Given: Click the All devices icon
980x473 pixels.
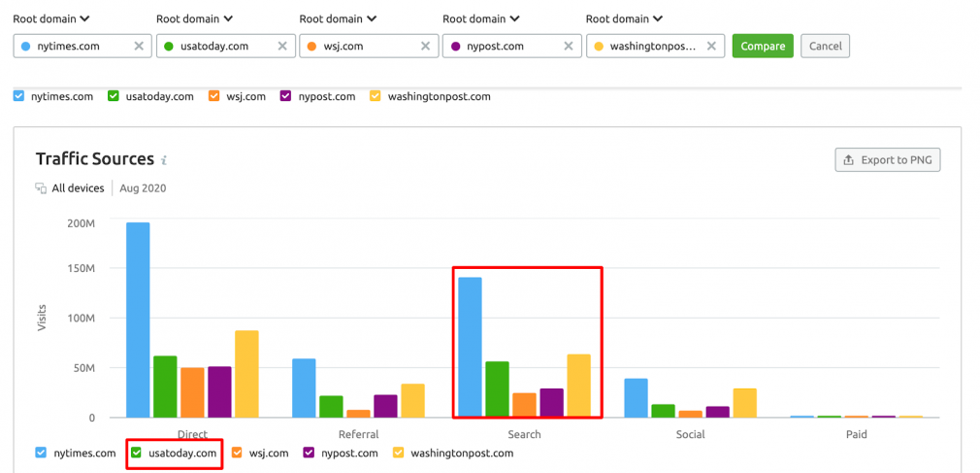Looking at the screenshot, I should [41, 188].
